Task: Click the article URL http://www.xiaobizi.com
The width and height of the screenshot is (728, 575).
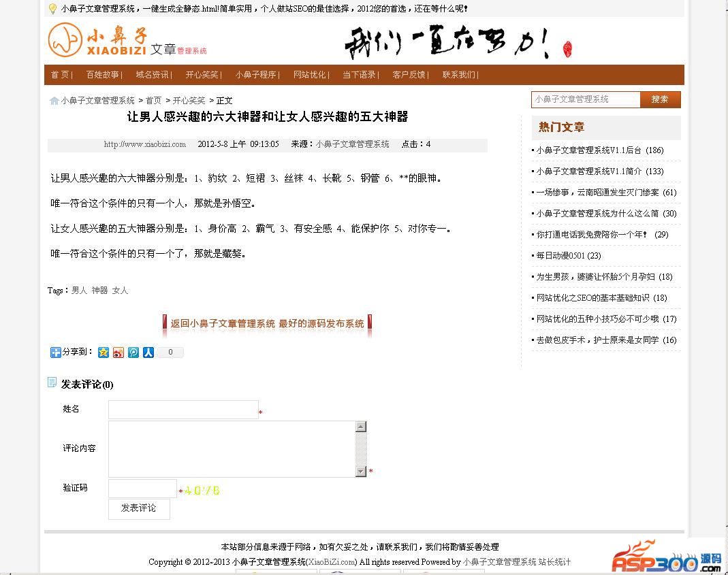Action: [145, 144]
